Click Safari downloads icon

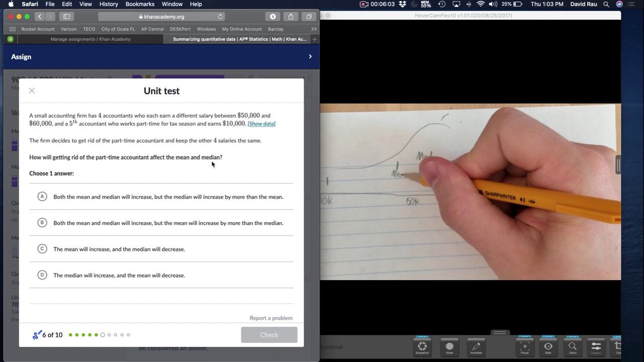tap(273, 17)
